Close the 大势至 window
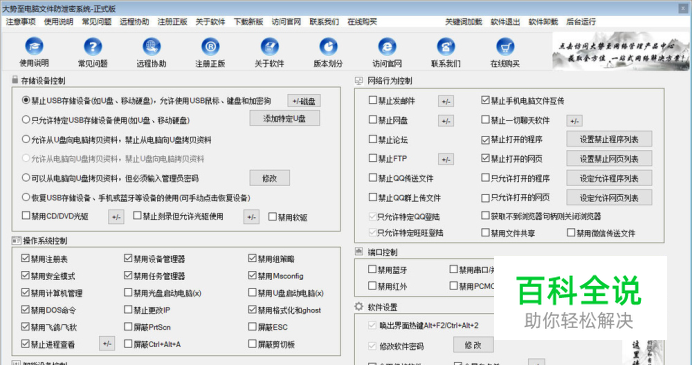 pos(683,8)
